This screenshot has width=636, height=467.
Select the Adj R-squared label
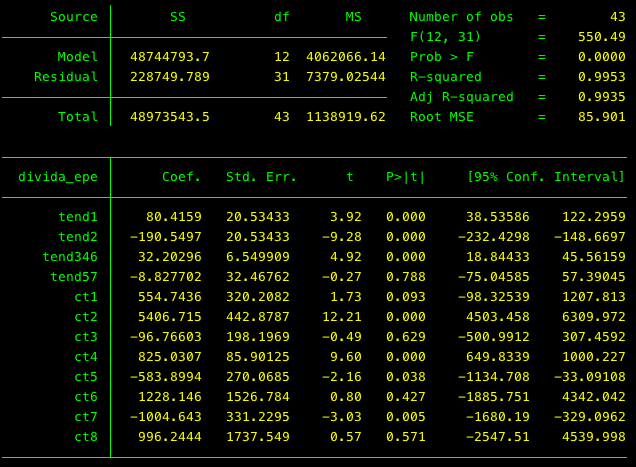click(x=461, y=97)
